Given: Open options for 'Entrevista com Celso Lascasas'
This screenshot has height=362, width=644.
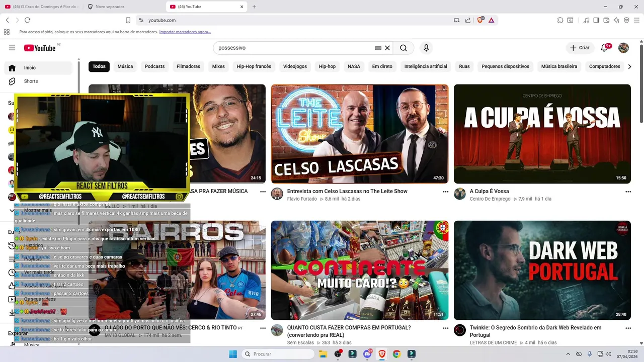Looking at the screenshot, I should (445, 192).
